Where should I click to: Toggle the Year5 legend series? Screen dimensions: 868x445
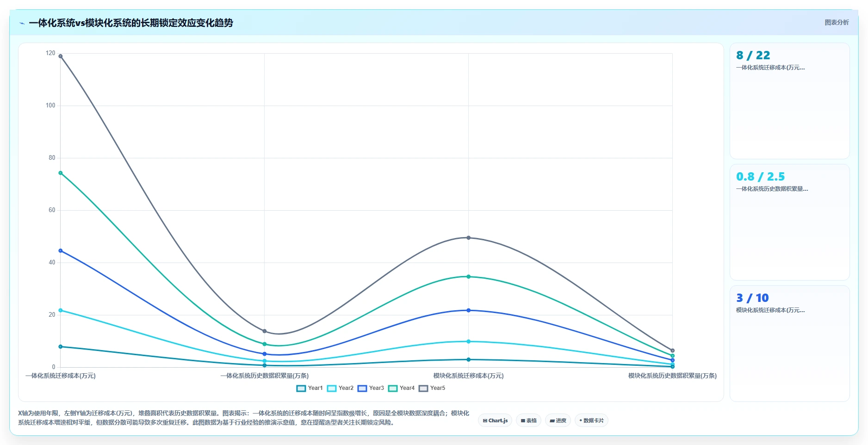tap(432, 388)
